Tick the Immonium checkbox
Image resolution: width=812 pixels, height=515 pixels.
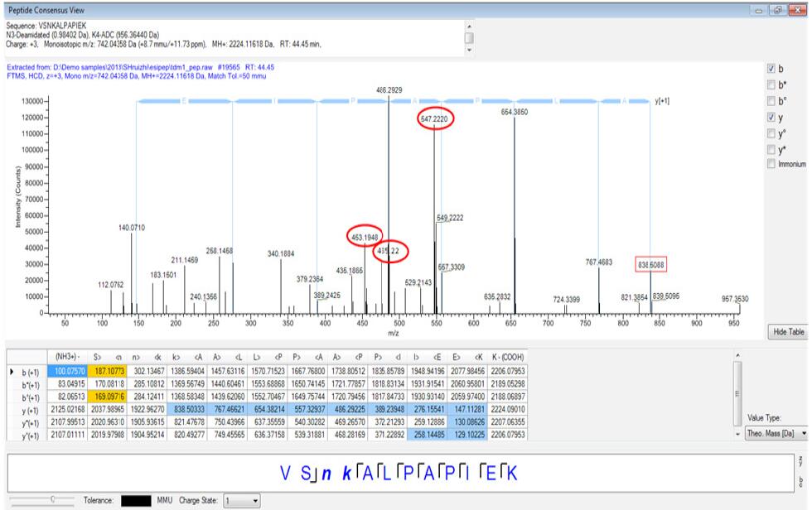(772, 165)
